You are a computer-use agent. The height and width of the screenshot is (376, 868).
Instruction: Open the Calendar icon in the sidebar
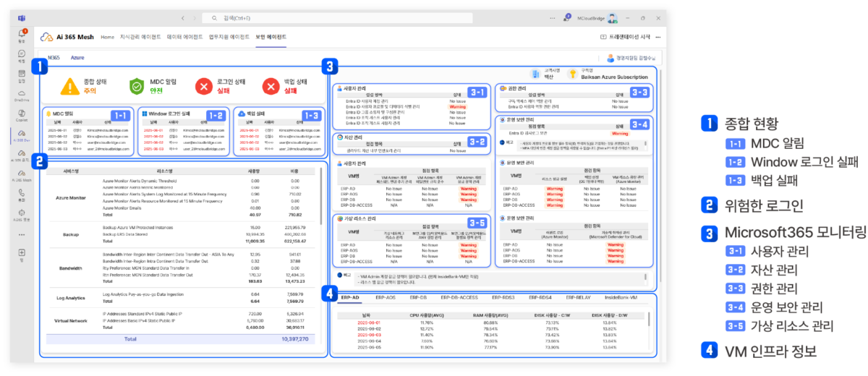pyautogui.click(x=22, y=75)
